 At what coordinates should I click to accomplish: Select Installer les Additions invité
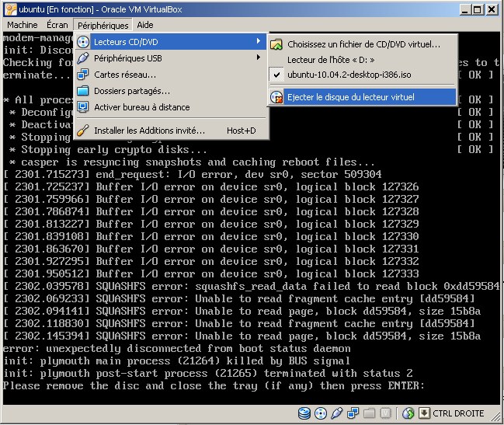[171, 131]
